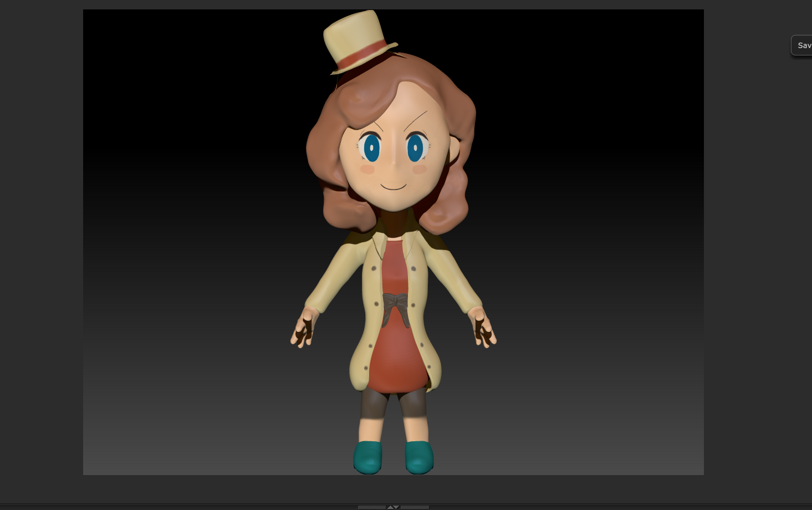Click the dotted handle right of divider arrows

(x=415, y=507)
